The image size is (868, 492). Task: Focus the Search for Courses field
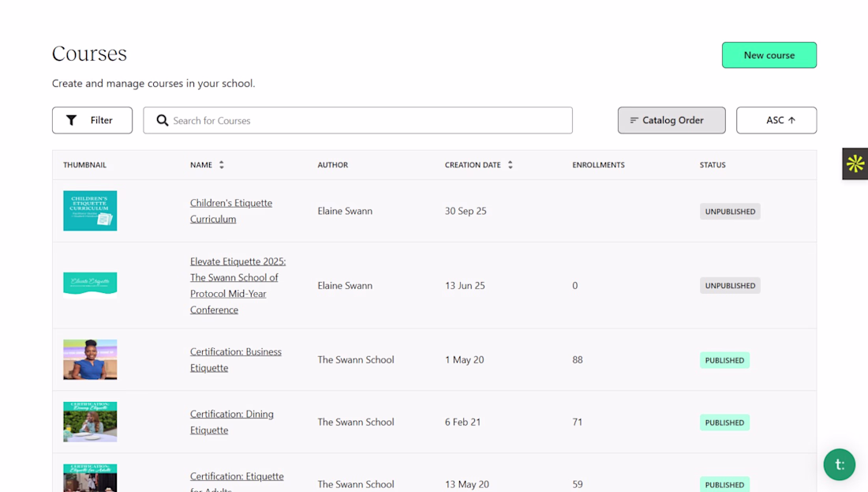(357, 120)
